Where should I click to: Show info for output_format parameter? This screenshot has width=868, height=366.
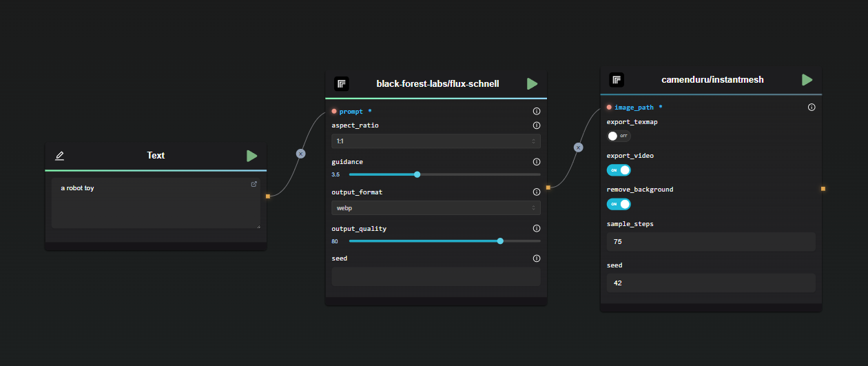tap(537, 192)
